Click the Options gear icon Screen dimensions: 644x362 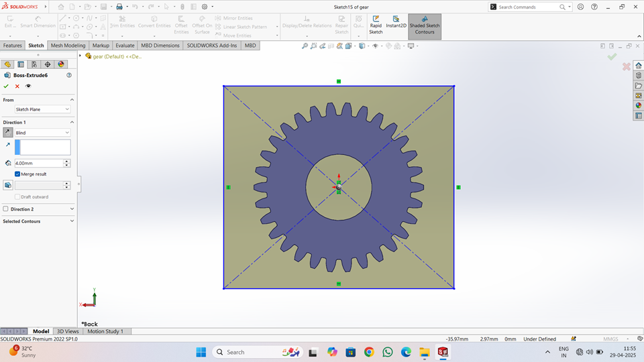tap(205, 7)
